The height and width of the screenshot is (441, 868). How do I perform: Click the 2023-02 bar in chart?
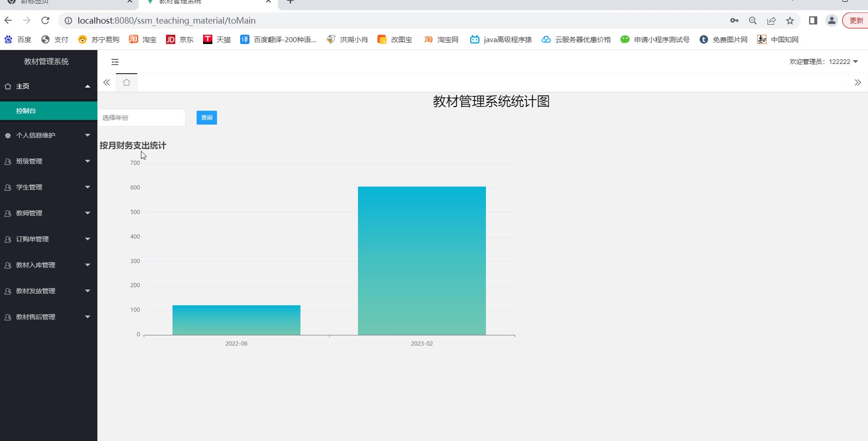click(421, 260)
